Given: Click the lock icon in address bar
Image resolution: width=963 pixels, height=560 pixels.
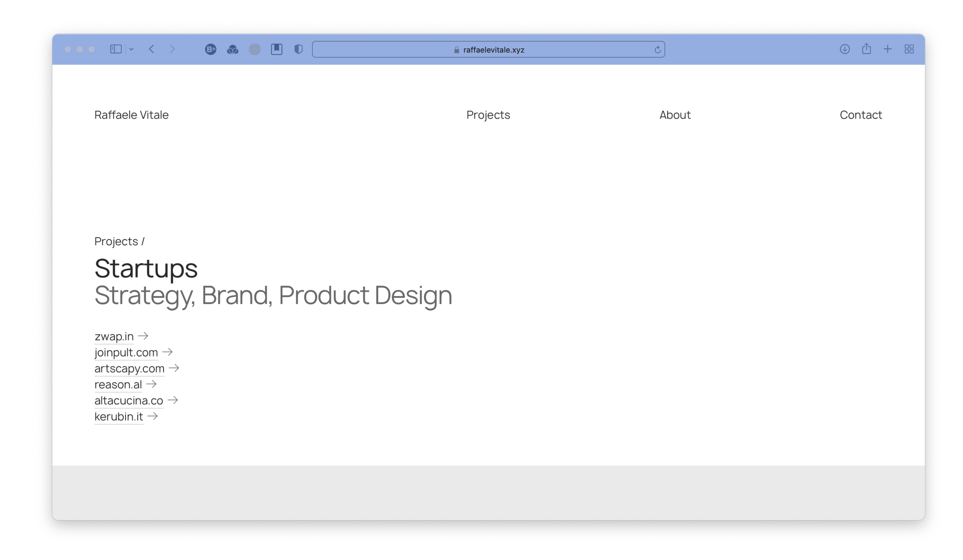Looking at the screenshot, I should [457, 50].
